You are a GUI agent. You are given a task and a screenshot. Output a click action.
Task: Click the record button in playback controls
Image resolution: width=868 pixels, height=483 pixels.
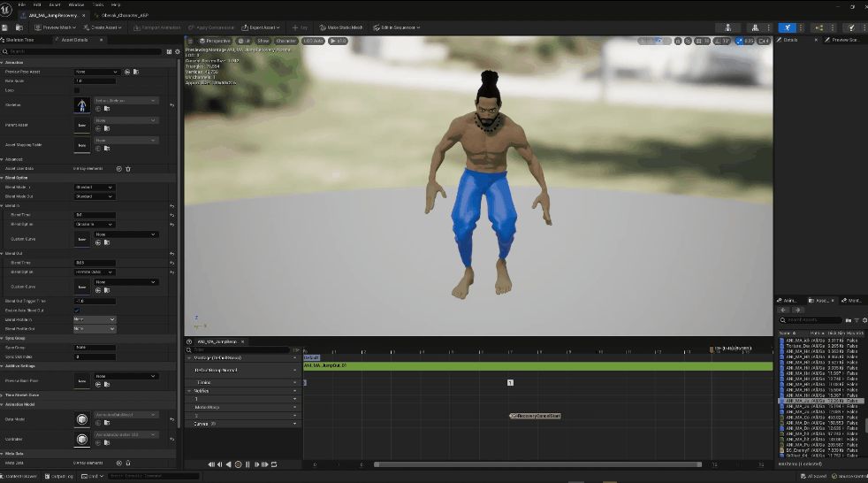coord(238,464)
